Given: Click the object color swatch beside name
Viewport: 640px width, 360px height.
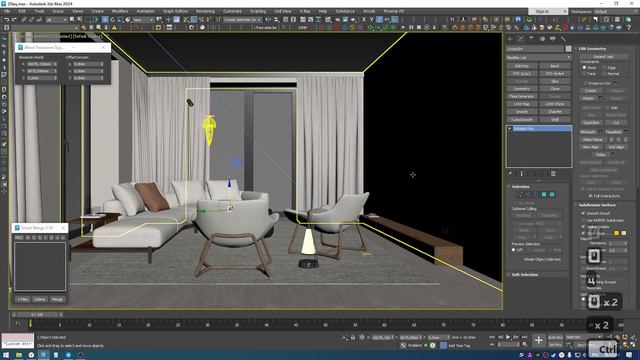Looking at the screenshot, I should 568,49.
